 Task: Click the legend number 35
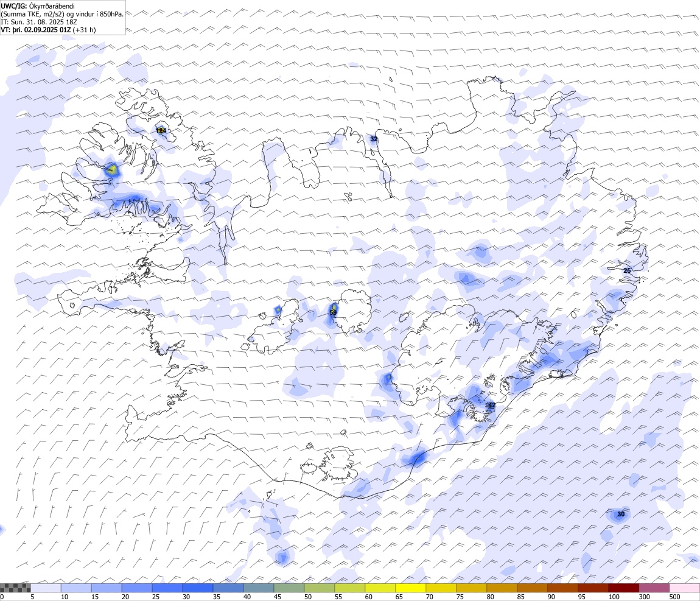tap(217, 597)
